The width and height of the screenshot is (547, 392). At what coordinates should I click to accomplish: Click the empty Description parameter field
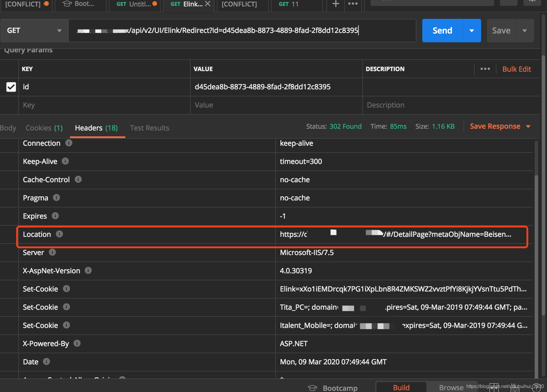(x=451, y=105)
